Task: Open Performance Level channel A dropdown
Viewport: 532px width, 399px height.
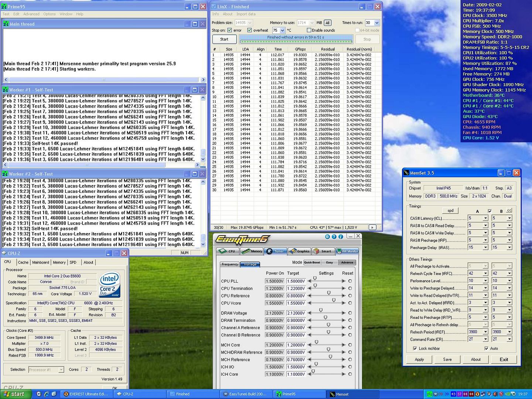Action: click(x=485, y=281)
